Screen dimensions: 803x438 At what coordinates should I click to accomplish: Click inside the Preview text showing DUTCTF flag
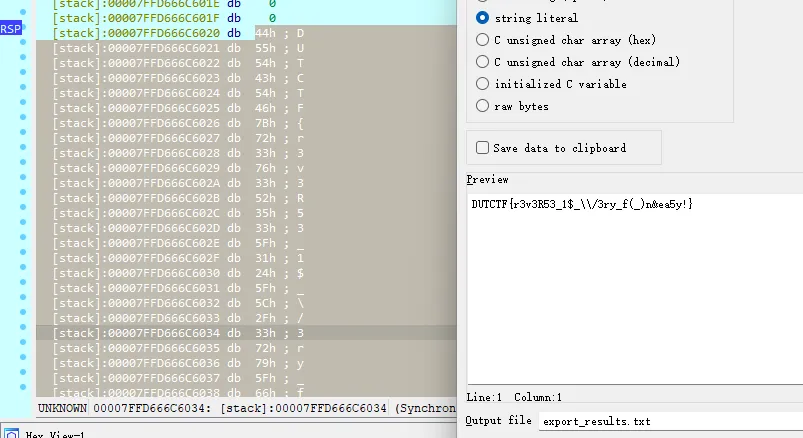point(582,204)
